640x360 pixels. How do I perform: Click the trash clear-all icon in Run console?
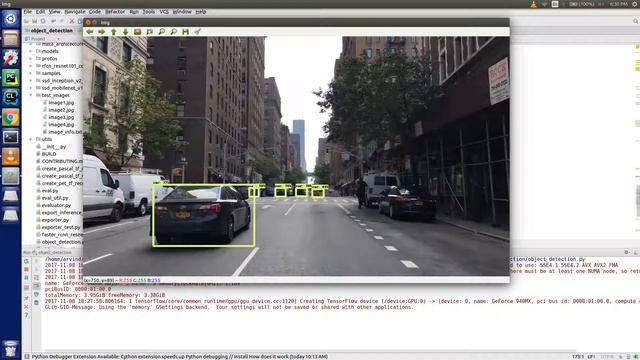point(36,302)
